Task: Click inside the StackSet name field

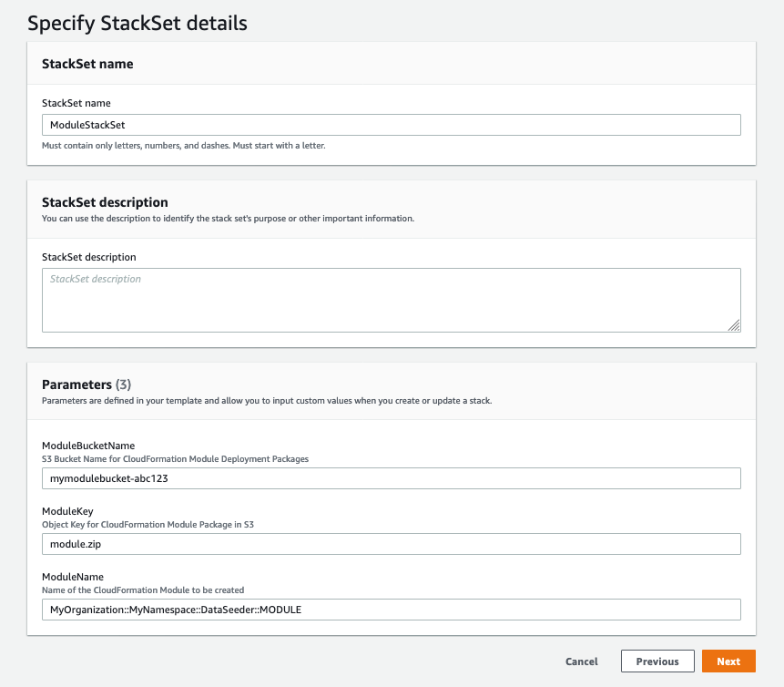Action: point(391,125)
